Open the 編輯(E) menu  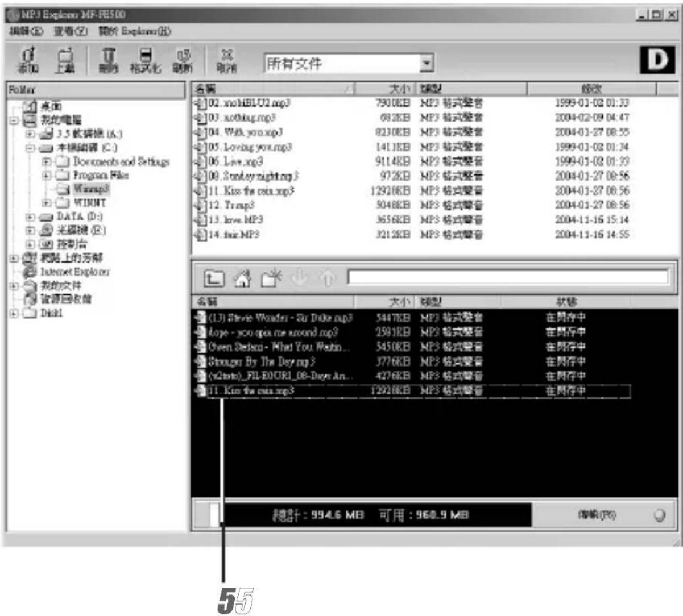pos(26,31)
